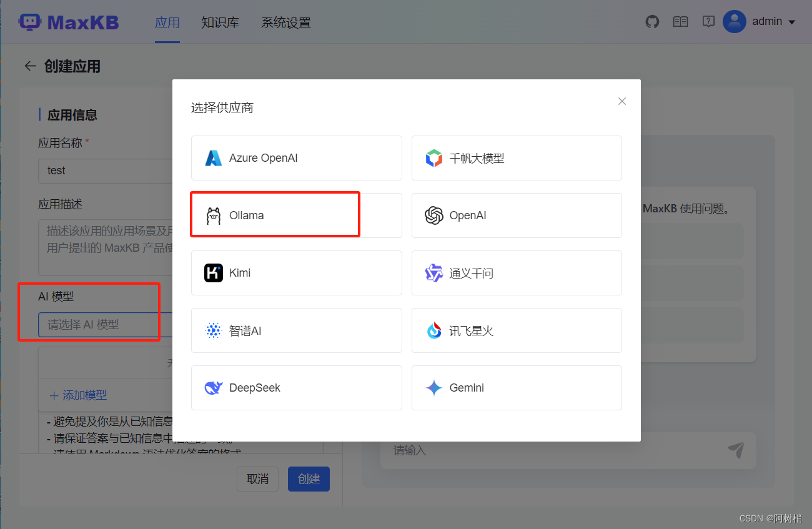This screenshot has height=529, width=812.
Task: Click the AI 模型 label
Action: (56, 297)
